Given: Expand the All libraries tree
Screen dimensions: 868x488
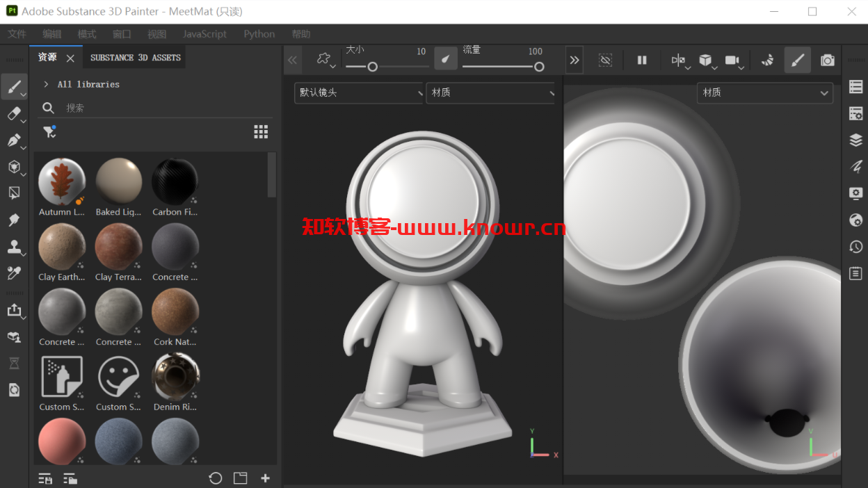Looking at the screenshot, I should [46, 84].
